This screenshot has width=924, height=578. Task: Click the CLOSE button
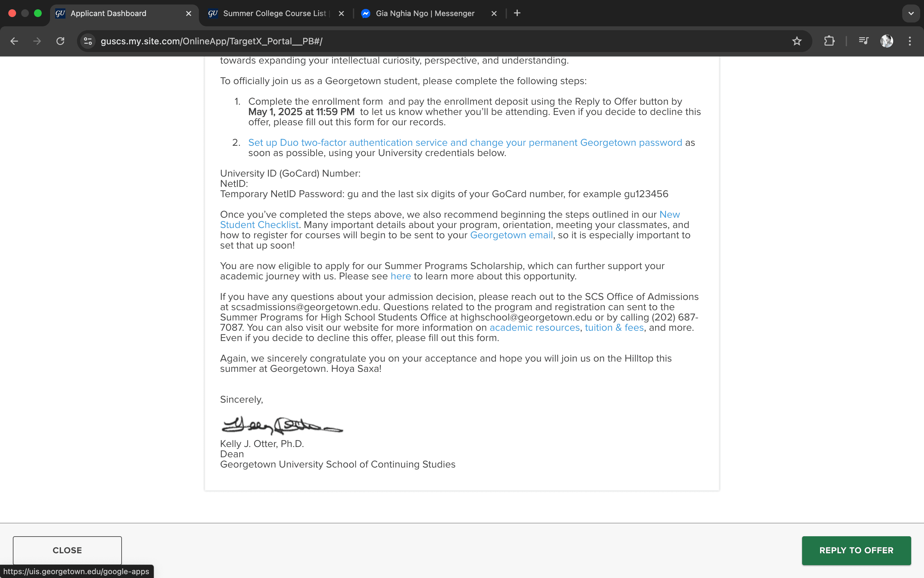pyautogui.click(x=67, y=550)
